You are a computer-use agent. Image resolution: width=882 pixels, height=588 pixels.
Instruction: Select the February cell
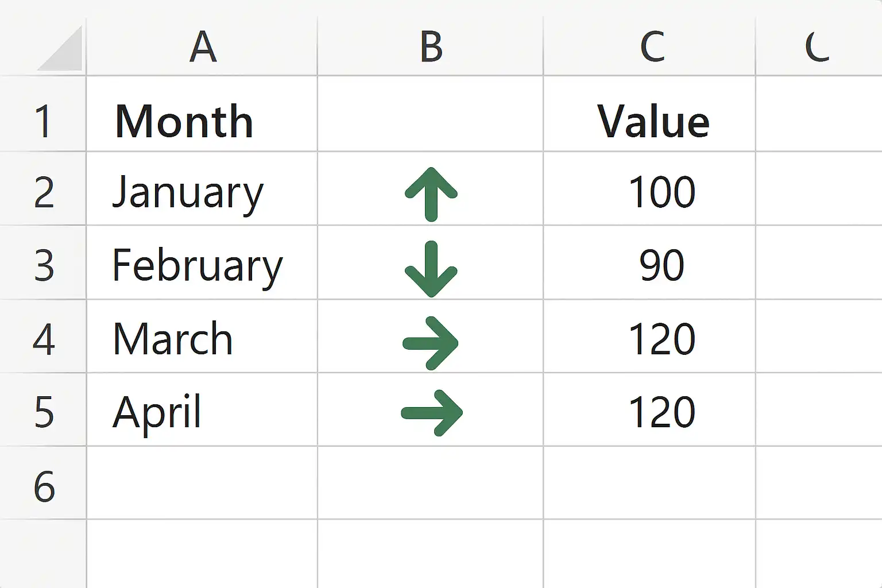pos(202,263)
